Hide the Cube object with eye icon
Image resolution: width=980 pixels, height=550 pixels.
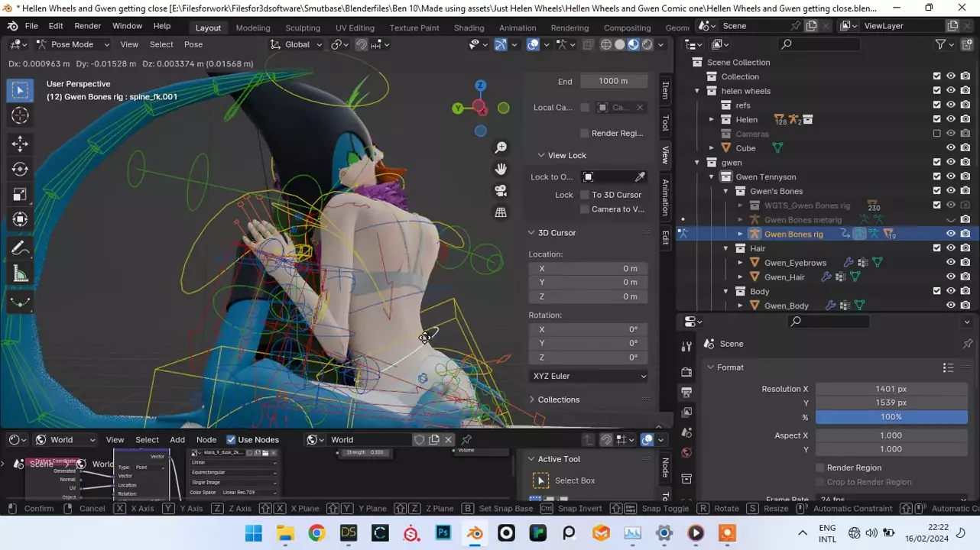click(x=951, y=148)
